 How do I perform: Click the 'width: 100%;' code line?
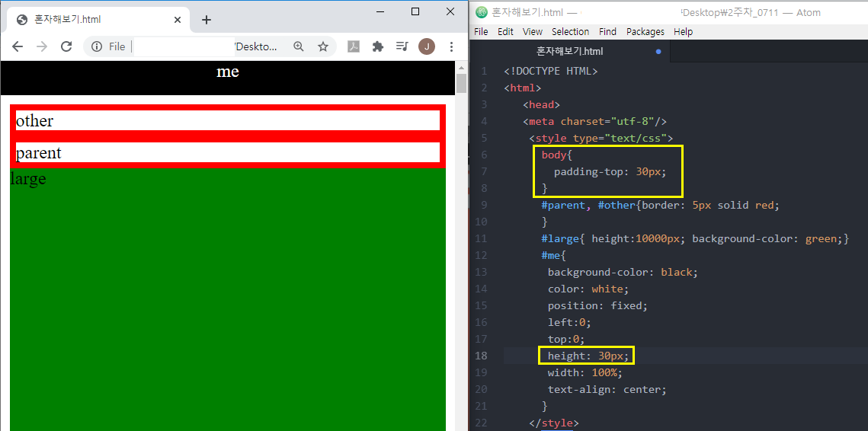585,372
